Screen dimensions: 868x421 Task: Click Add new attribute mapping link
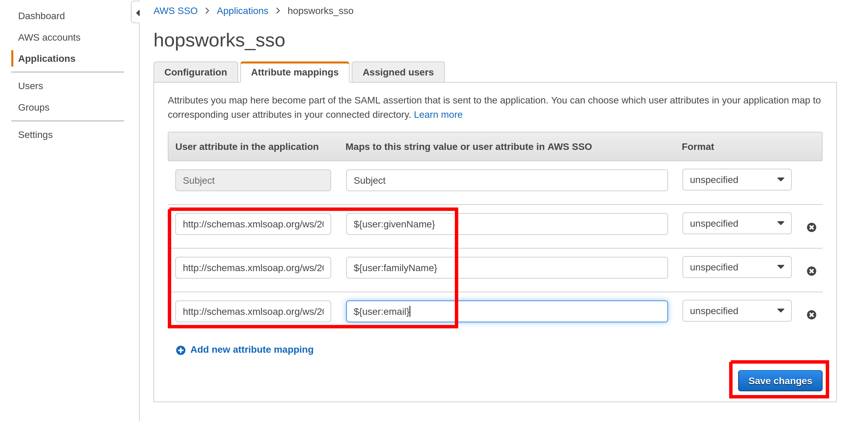252,350
